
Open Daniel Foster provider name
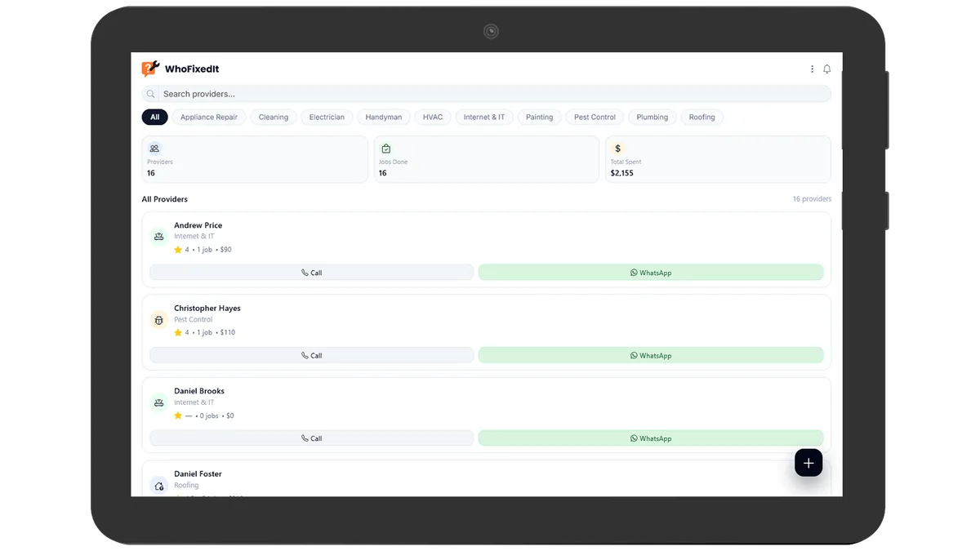198,474
